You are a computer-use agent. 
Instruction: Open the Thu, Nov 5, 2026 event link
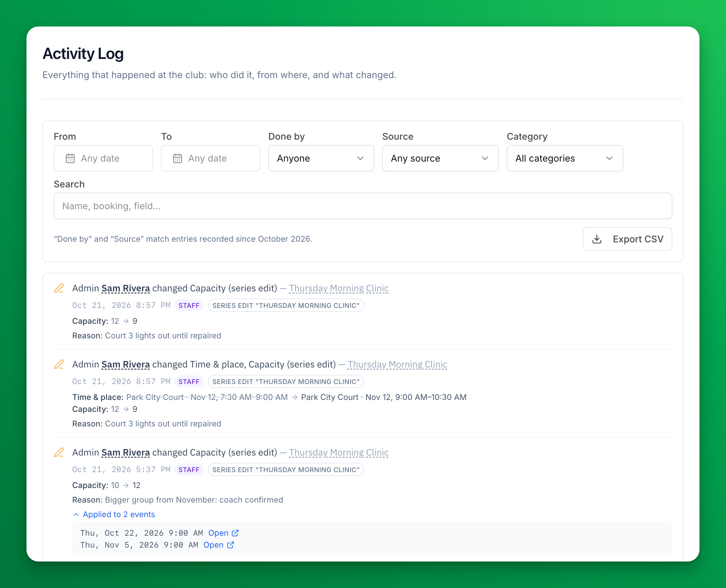click(x=219, y=545)
